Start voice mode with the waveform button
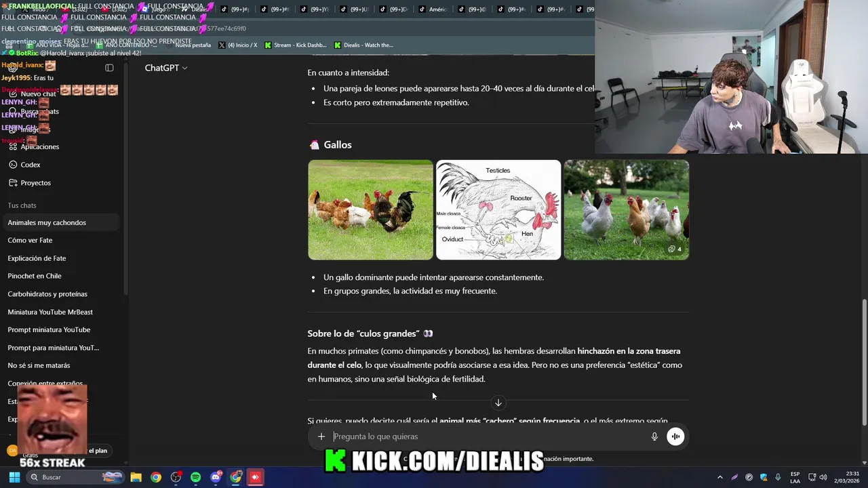The image size is (868, 488). coord(675,436)
